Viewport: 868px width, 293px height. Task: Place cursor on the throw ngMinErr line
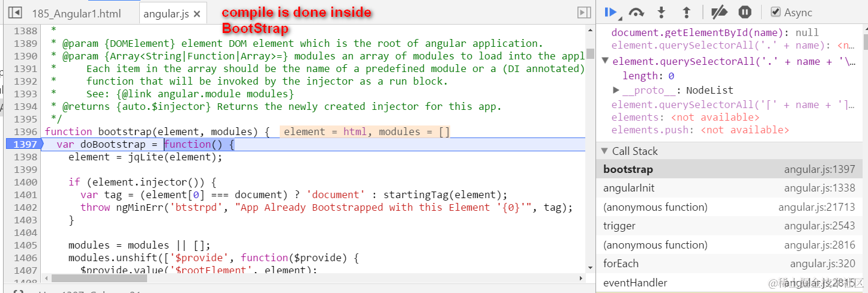tap(327, 207)
